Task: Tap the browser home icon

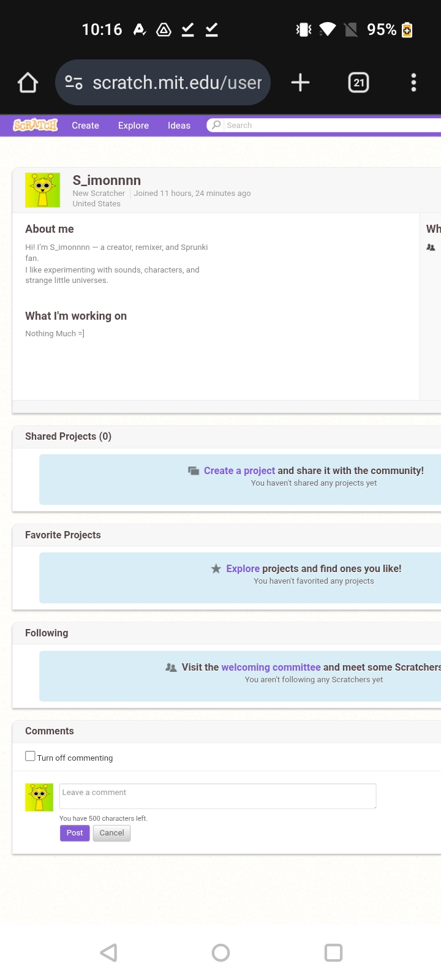Action: (28, 83)
